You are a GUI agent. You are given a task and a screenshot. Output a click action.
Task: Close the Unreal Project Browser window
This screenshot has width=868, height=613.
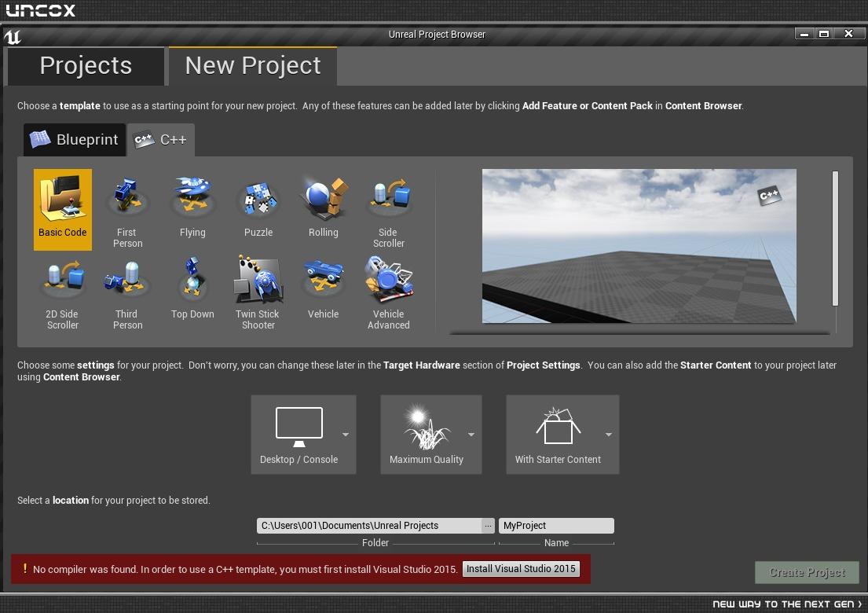pos(848,35)
